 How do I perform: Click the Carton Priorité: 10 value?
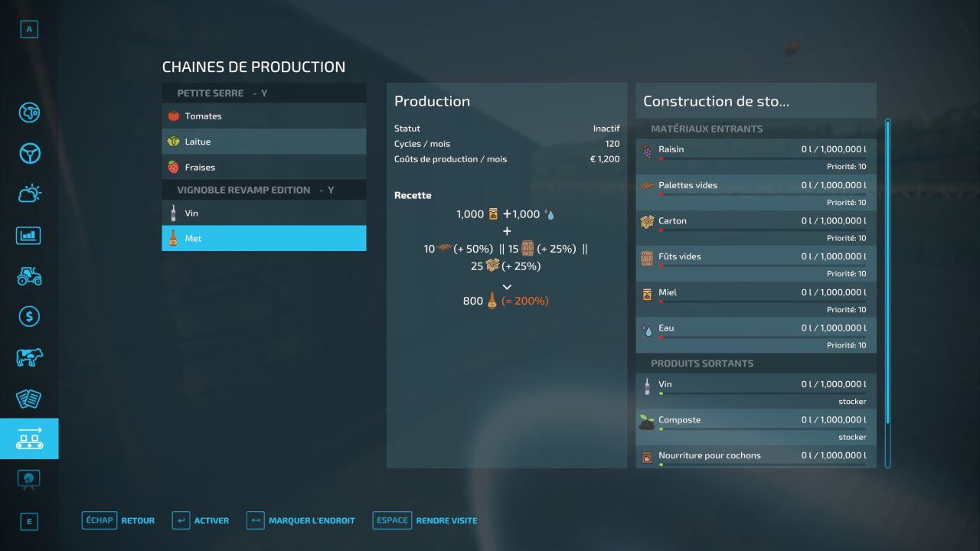click(846, 238)
